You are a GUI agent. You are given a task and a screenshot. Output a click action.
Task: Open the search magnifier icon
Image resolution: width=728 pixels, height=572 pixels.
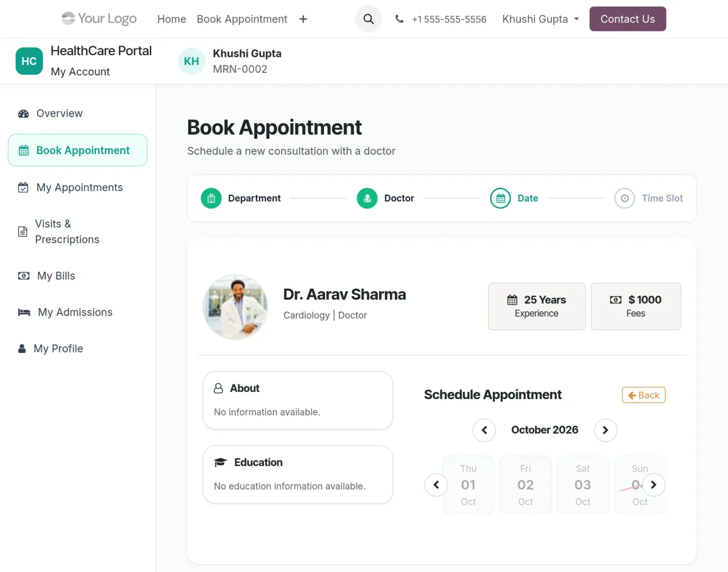368,19
